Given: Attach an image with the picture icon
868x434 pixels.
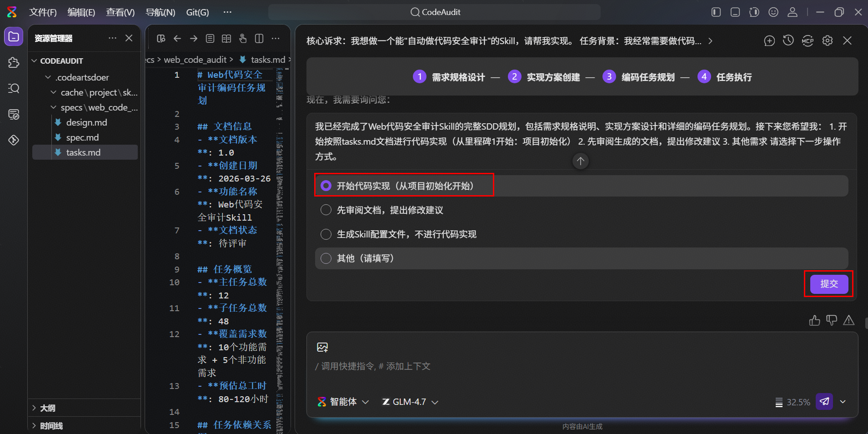Looking at the screenshot, I should point(322,348).
